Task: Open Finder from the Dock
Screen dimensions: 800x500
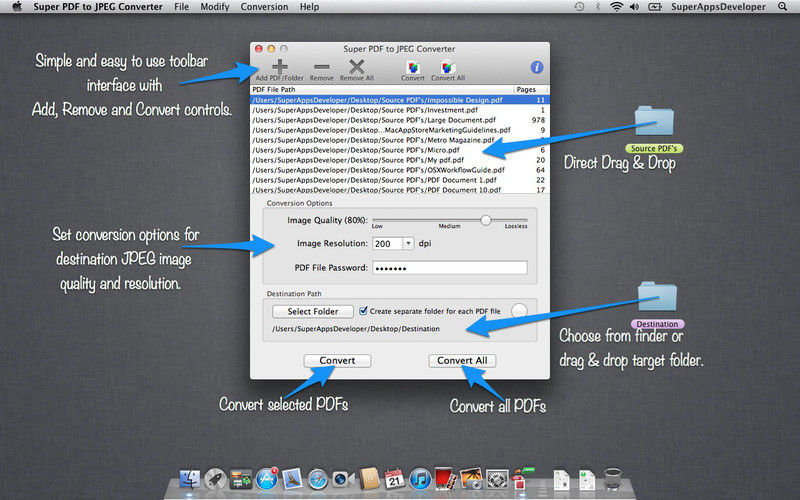Action: [x=190, y=479]
